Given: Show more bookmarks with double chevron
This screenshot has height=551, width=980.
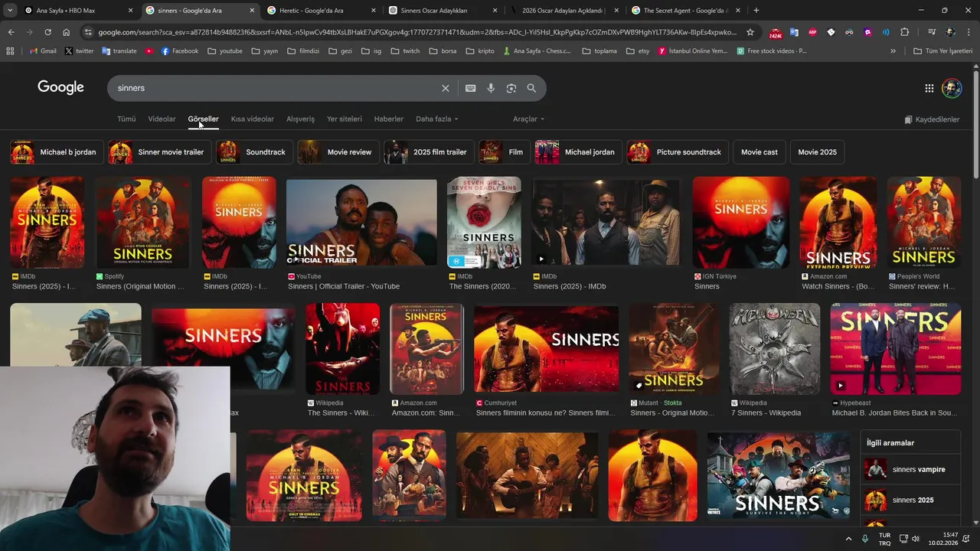Looking at the screenshot, I should click(893, 51).
